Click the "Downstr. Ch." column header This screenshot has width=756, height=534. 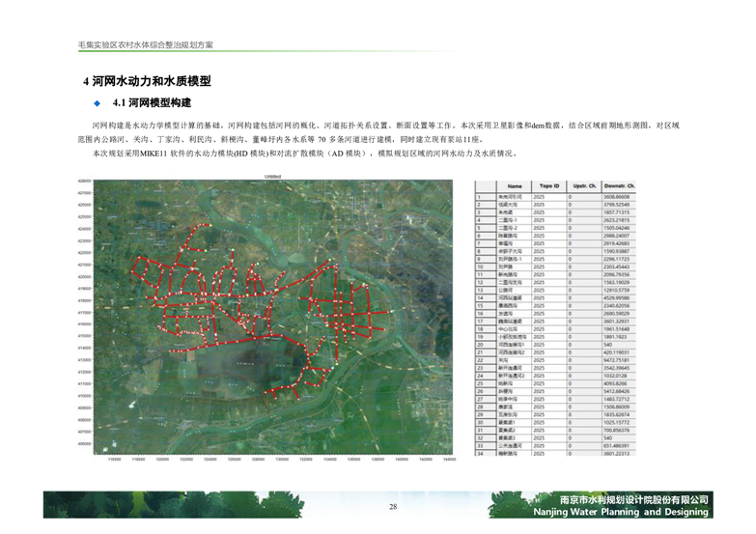coord(621,185)
